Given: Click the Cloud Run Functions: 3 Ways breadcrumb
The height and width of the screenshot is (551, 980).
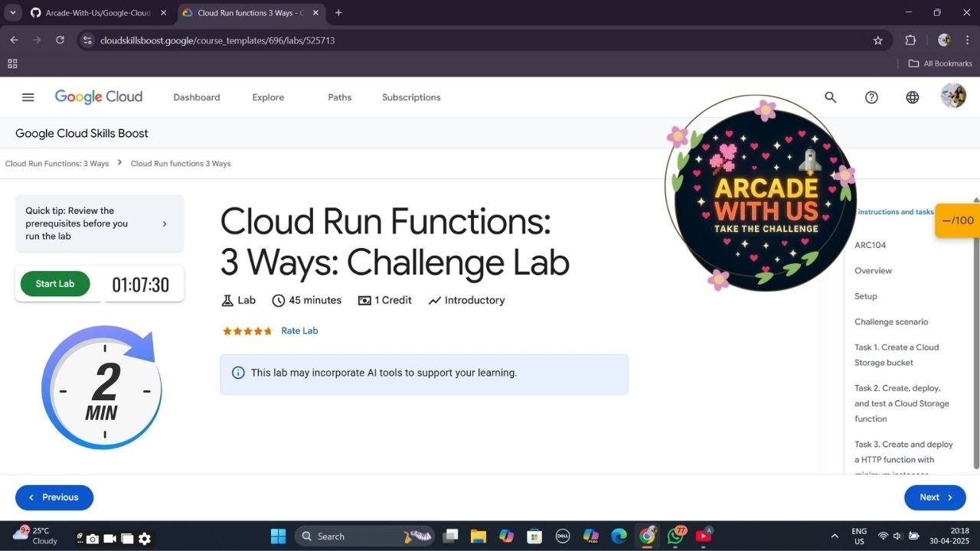Looking at the screenshot, I should [x=57, y=164].
